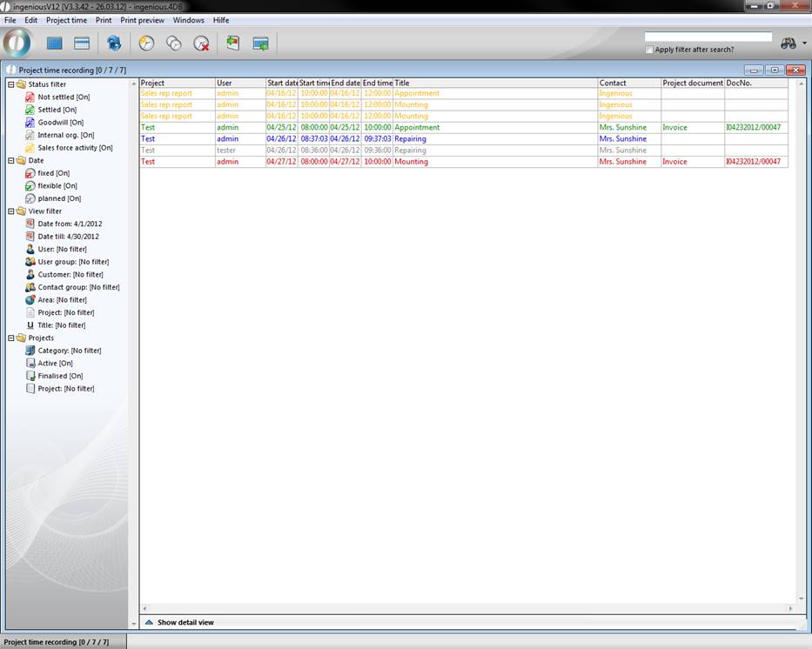Viewport: 812px width, 649px height.
Task: Sort by the Project column header
Action: (x=177, y=84)
